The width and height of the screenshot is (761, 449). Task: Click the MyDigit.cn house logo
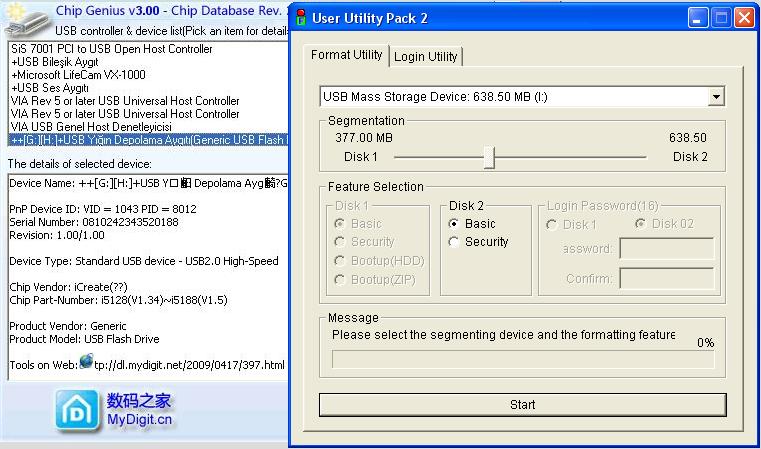tap(77, 411)
